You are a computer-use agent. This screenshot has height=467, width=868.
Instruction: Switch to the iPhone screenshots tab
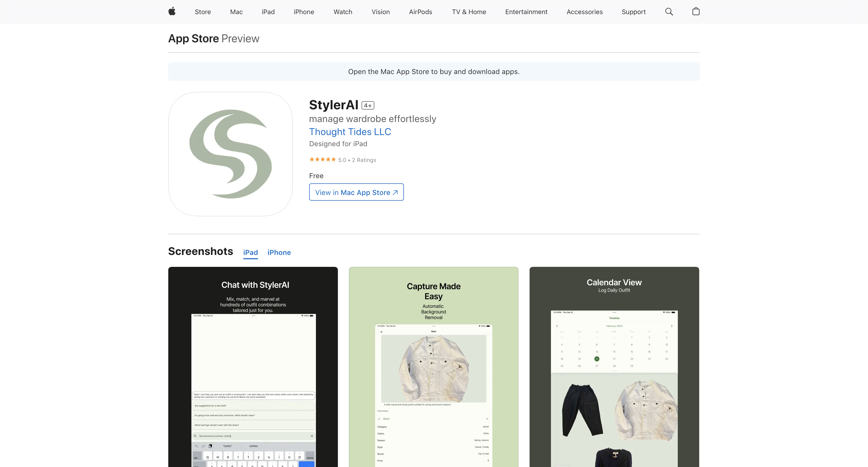tap(279, 252)
